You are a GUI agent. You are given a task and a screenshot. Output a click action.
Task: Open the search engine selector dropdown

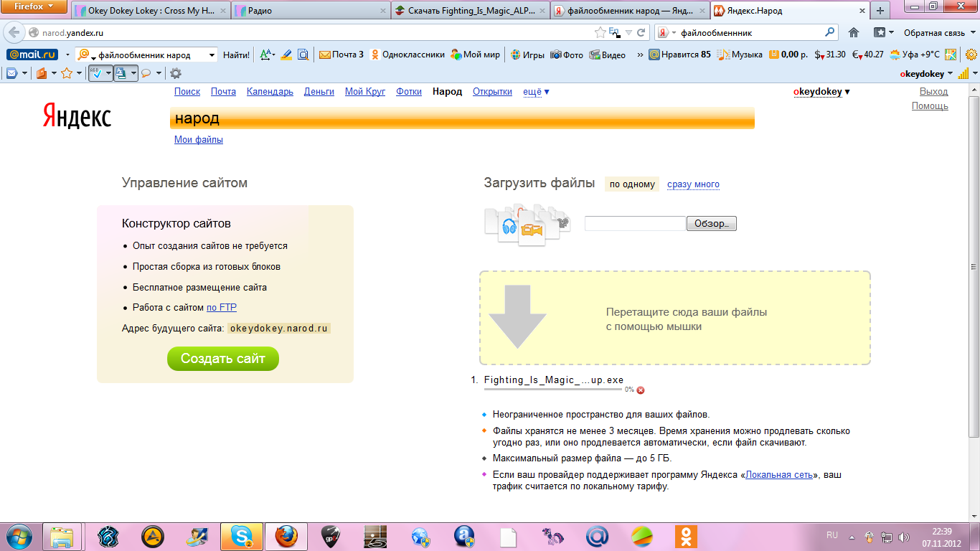click(x=668, y=32)
